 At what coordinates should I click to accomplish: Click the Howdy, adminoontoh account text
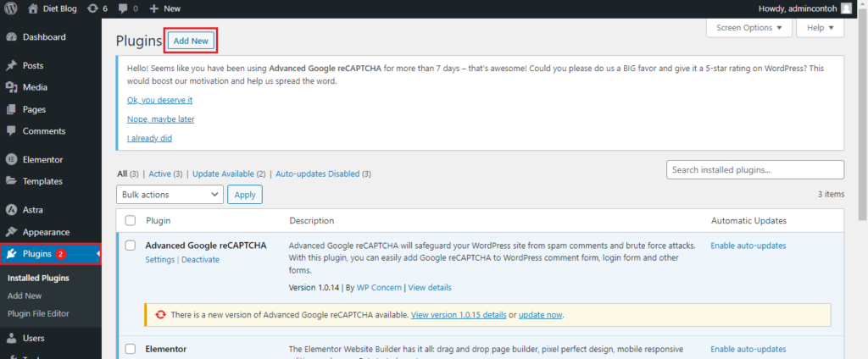coord(797,8)
